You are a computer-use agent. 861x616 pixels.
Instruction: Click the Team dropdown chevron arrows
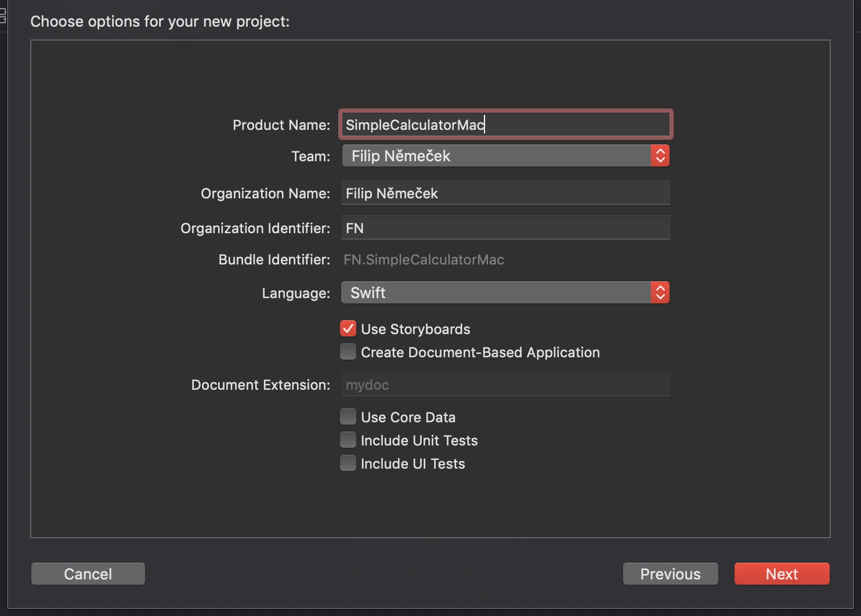(x=660, y=155)
